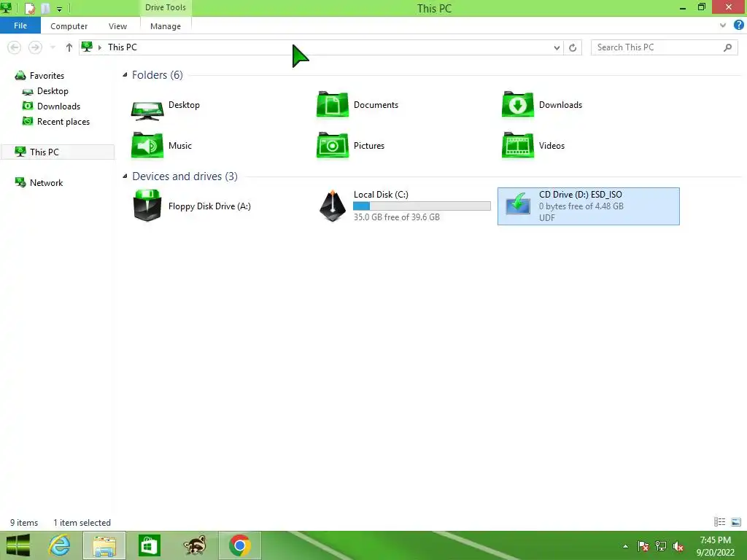Open the Desktop folder icon in Folders
Image resolution: width=747 pixels, height=560 pixels.
[147, 109]
